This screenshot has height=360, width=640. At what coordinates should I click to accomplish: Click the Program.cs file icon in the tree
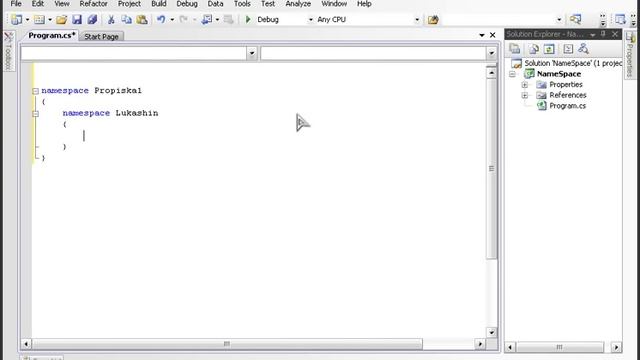point(542,106)
